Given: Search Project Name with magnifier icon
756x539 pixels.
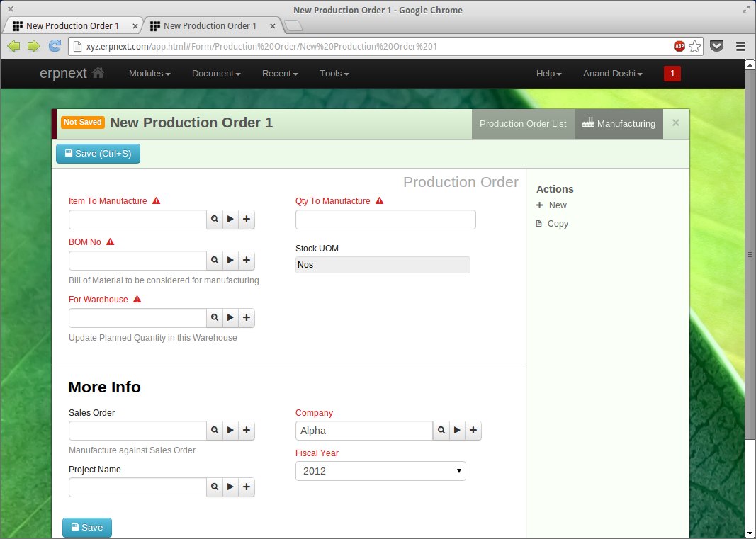Looking at the screenshot, I should 215,487.
